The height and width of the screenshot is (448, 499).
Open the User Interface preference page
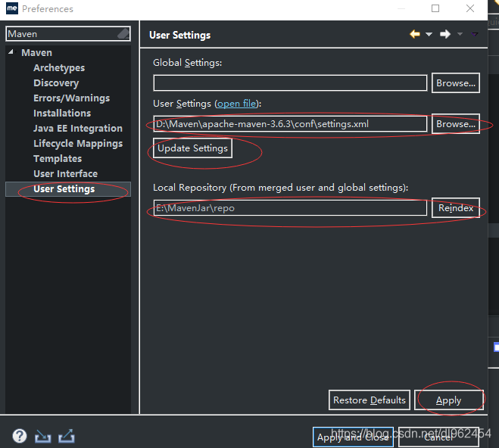(x=66, y=173)
